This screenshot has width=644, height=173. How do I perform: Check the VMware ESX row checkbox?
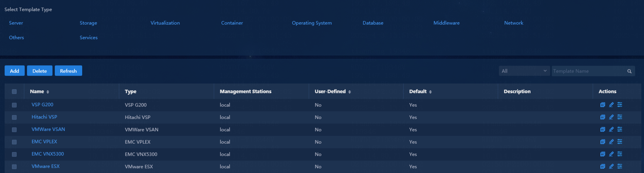14,166
